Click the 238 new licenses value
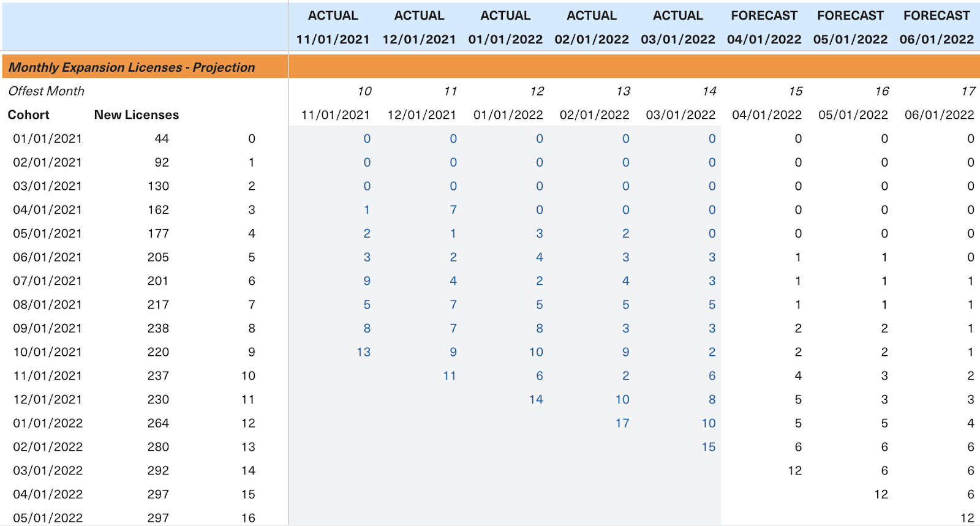This screenshot has width=980, height=526. coord(158,329)
